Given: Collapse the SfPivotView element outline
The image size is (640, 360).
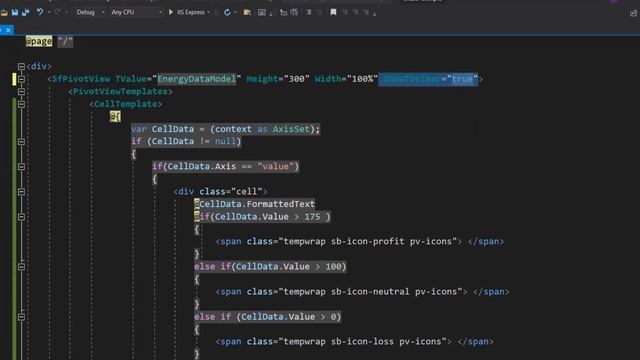Looking at the screenshot, I should pyautogui.click(x=21, y=79).
